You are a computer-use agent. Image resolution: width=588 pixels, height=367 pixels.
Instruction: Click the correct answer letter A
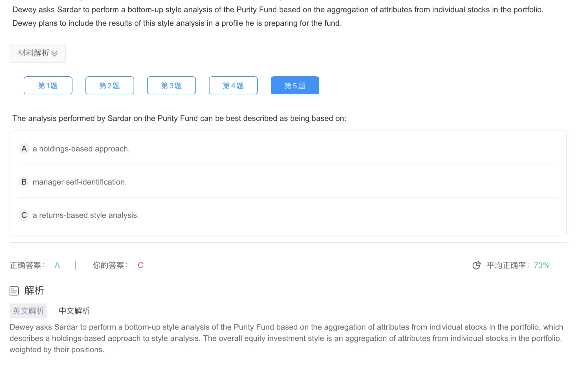pyautogui.click(x=57, y=265)
